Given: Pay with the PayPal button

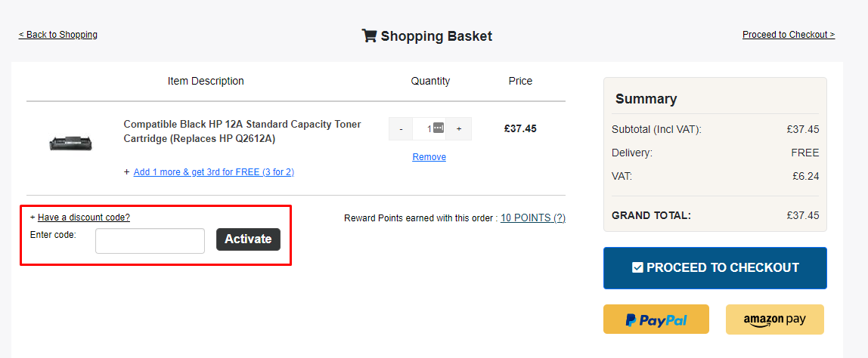Looking at the screenshot, I should [656, 319].
